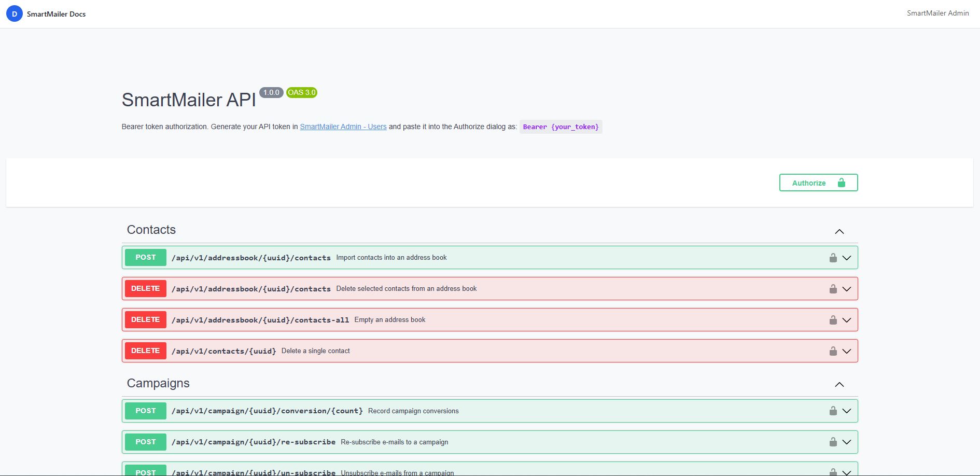Click the Contacts section heading
980x476 pixels.
[x=151, y=230]
